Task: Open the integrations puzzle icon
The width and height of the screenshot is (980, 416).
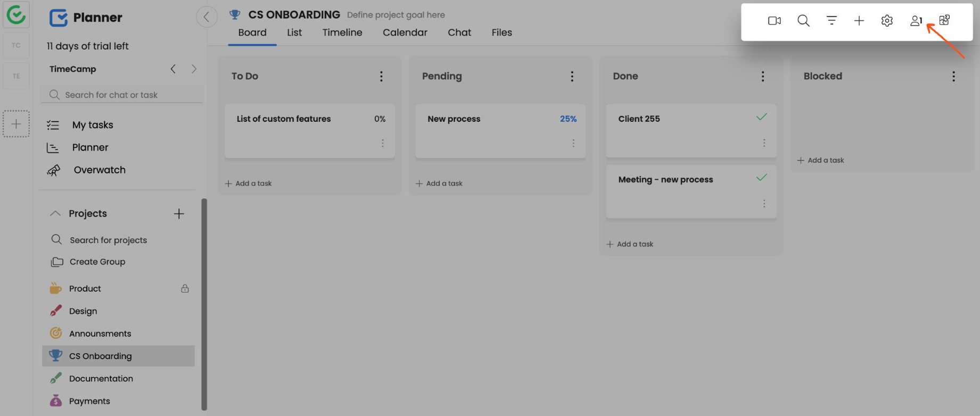Action: point(944,20)
